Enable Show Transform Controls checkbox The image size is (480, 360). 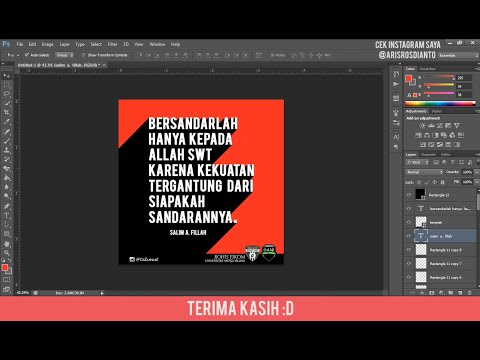pos(84,55)
